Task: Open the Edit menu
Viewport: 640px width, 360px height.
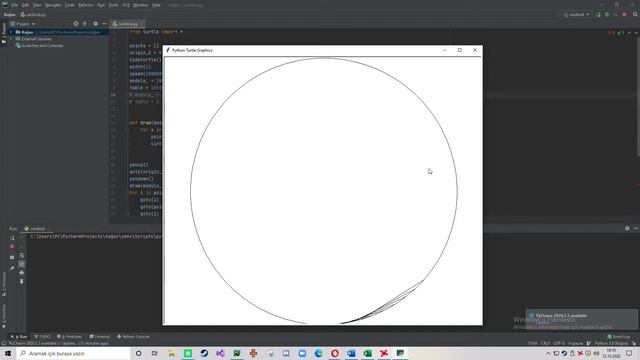Action: 25,5
